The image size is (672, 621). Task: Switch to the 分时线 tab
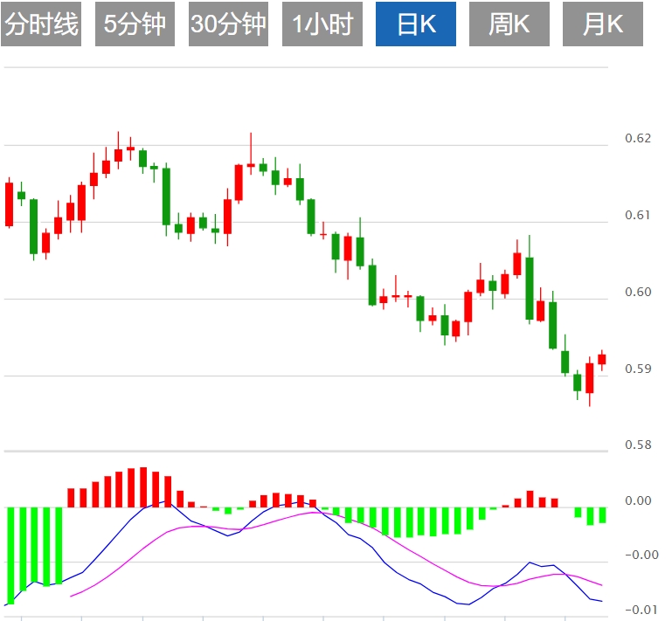[x=41, y=24]
